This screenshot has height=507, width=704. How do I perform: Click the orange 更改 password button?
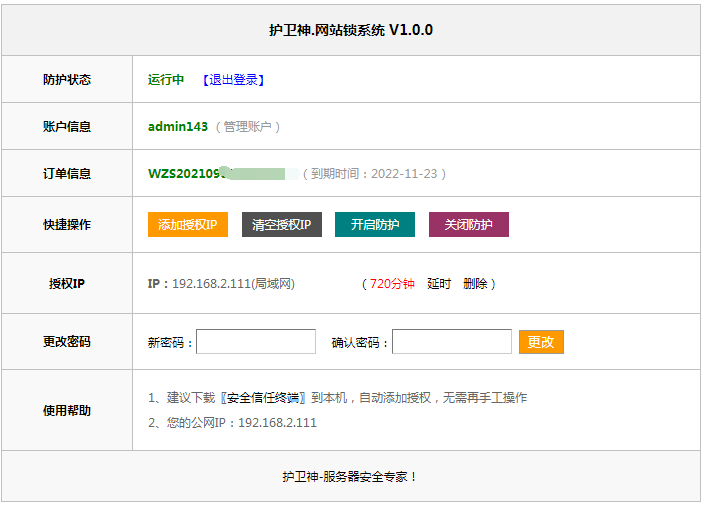point(541,342)
